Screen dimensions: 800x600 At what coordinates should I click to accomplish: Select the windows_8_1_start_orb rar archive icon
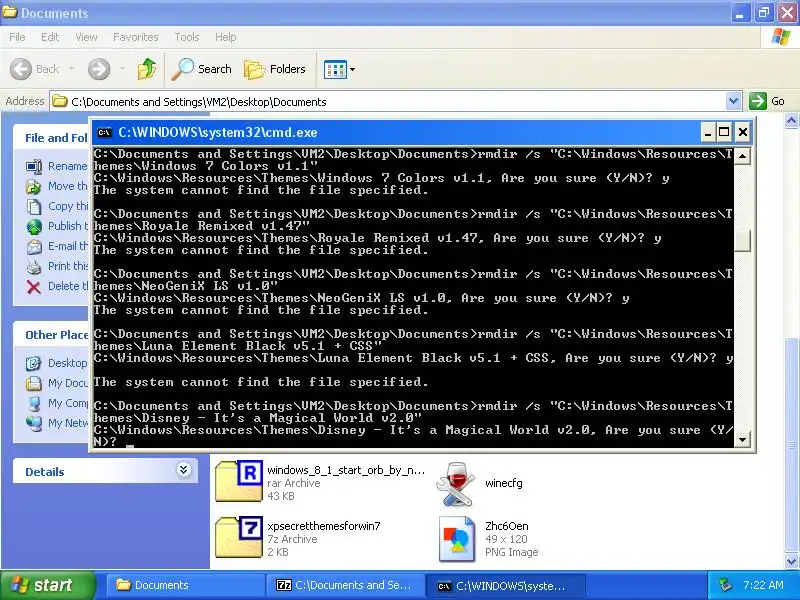pyautogui.click(x=238, y=482)
